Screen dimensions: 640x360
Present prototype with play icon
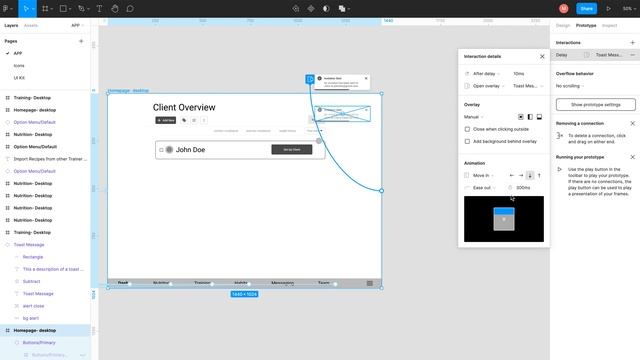(x=608, y=9)
